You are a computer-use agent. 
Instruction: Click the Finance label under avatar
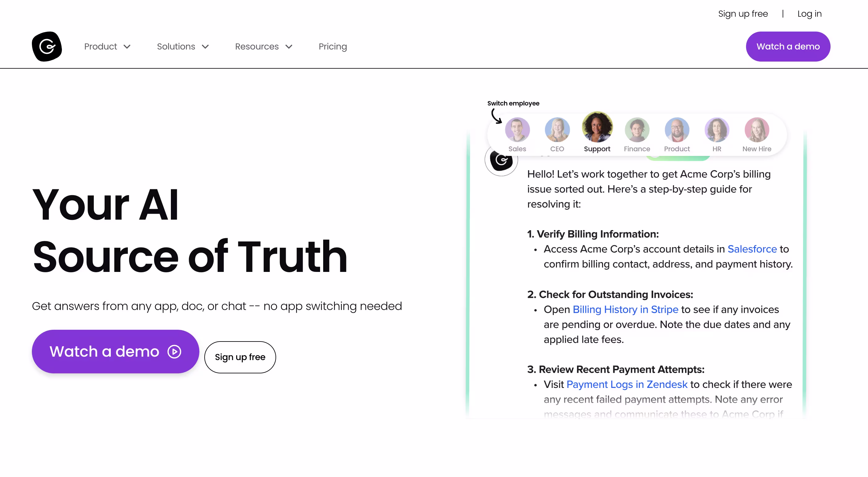637,149
